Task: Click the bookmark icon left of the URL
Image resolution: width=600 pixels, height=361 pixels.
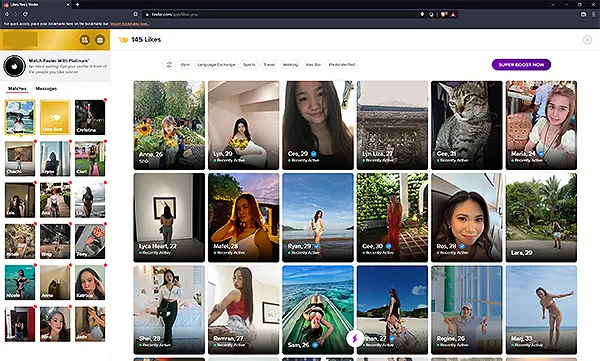Action: click(135, 14)
